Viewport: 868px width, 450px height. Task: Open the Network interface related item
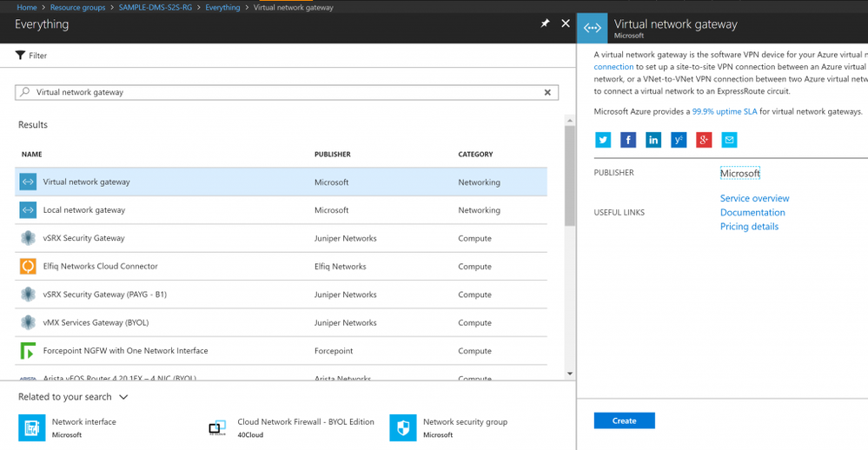pyautogui.click(x=68, y=428)
